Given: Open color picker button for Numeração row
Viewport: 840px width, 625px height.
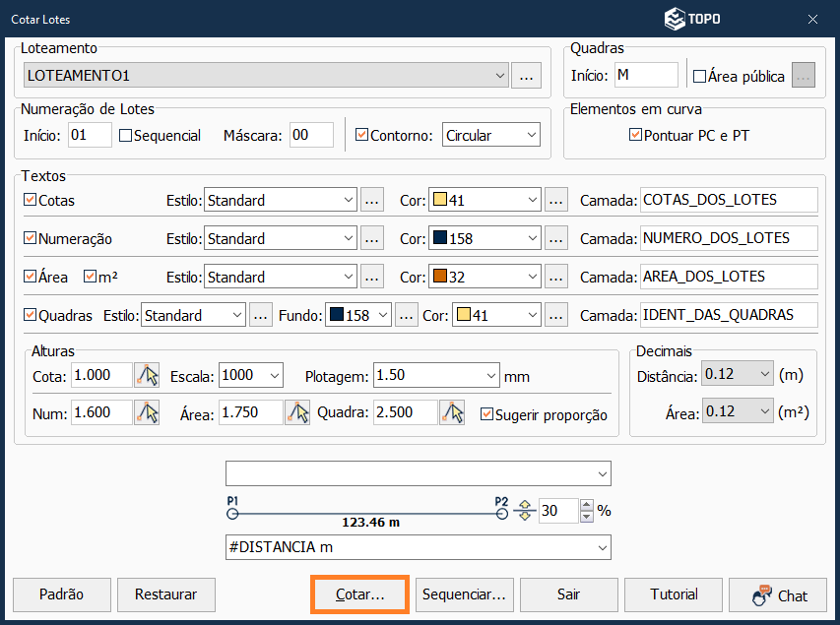Looking at the screenshot, I should point(556,238).
